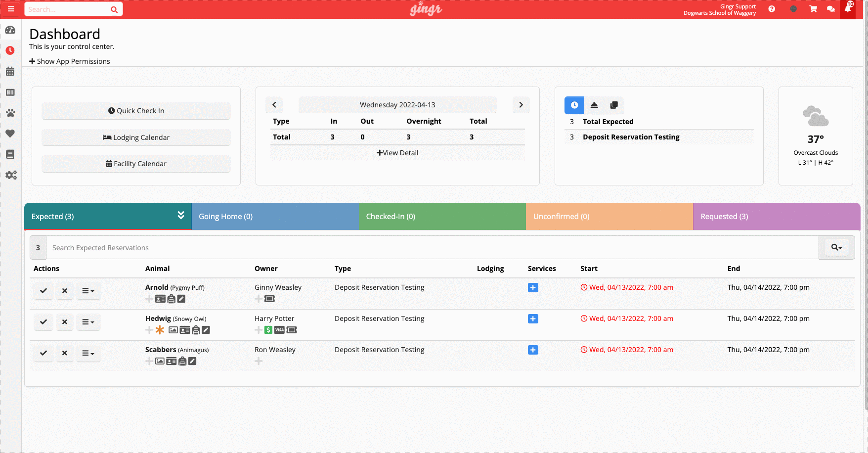Click the Gingr logo in header
The width and height of the screenshot is (868, 453).
[426, 9]
